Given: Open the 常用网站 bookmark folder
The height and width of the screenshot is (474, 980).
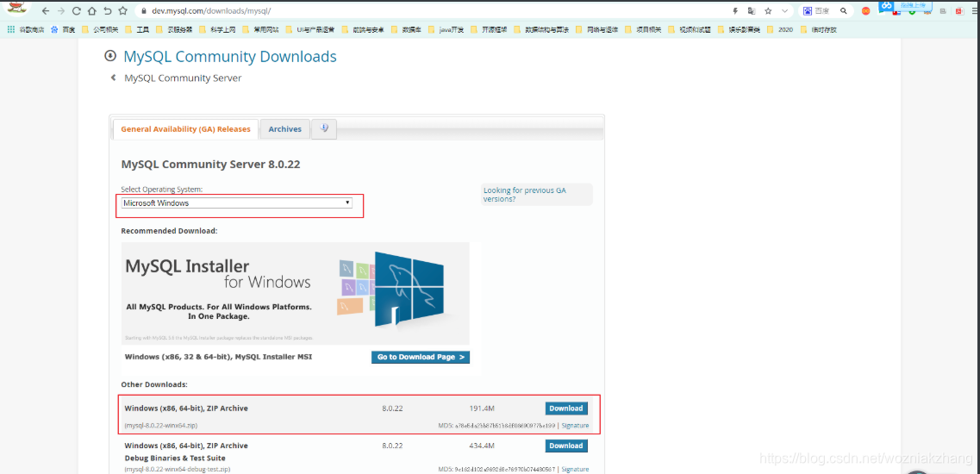Looking at the screenshot, I should 260,29.
